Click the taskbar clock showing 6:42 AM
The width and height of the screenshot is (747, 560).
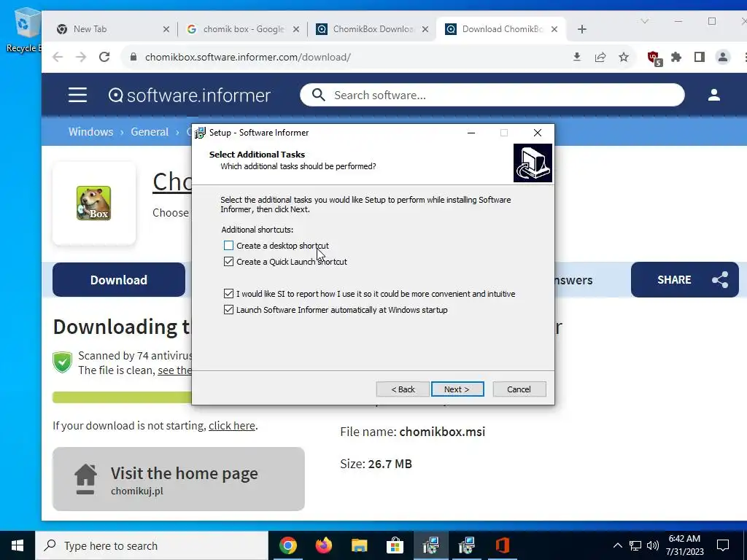click(684, 545)
